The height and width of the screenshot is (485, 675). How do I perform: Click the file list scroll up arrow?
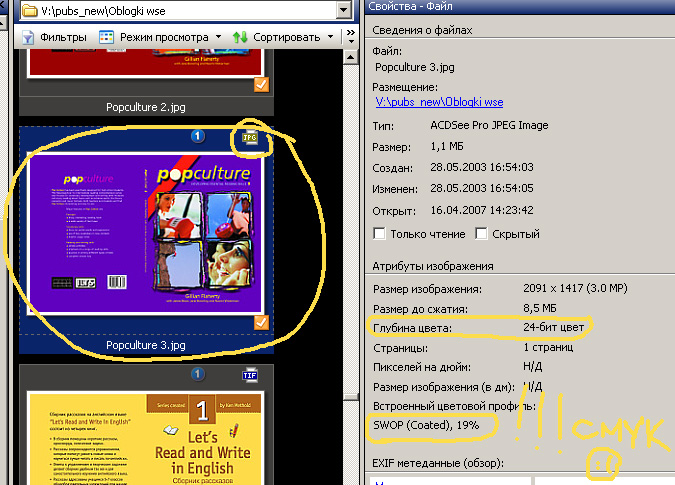(x=351, y=57)
